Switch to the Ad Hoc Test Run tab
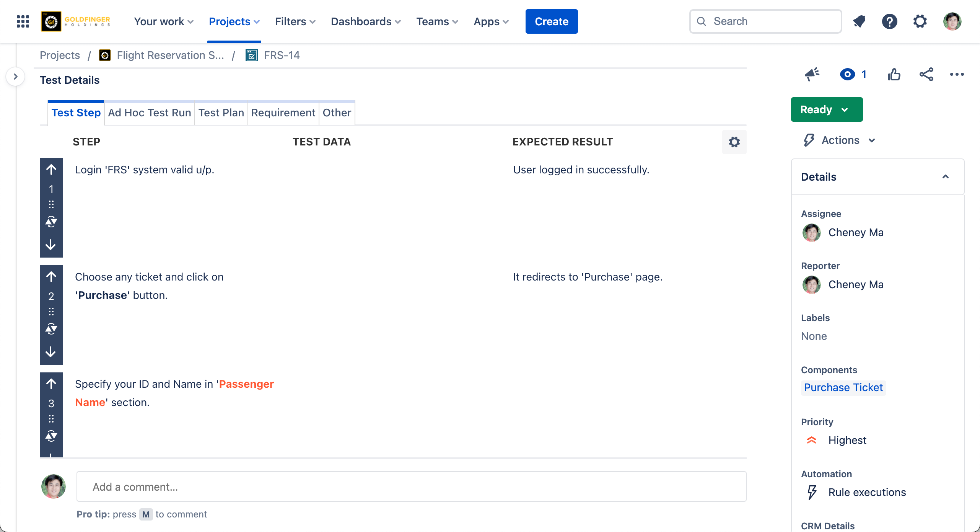The width and height of the screenshot is (980, 532). 149,113
